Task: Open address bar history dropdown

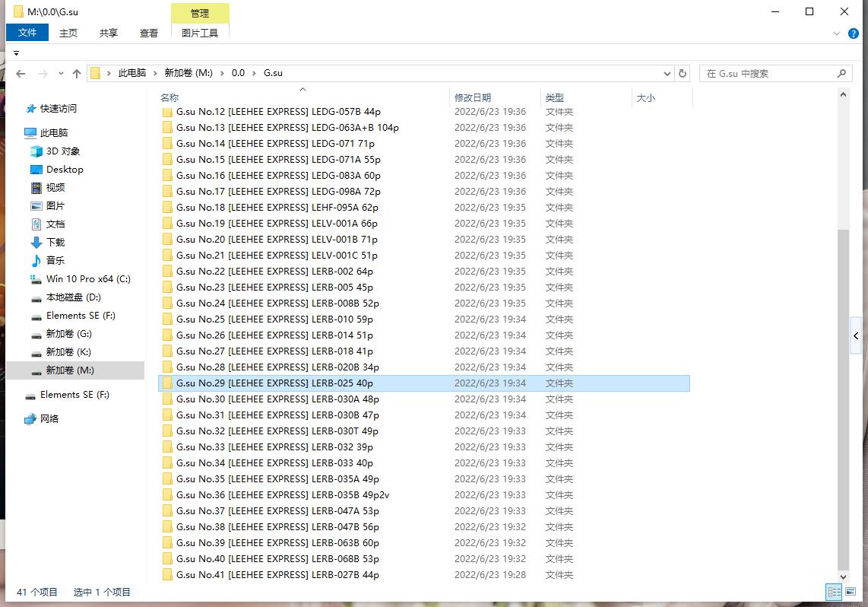Action: pos(667,73)
